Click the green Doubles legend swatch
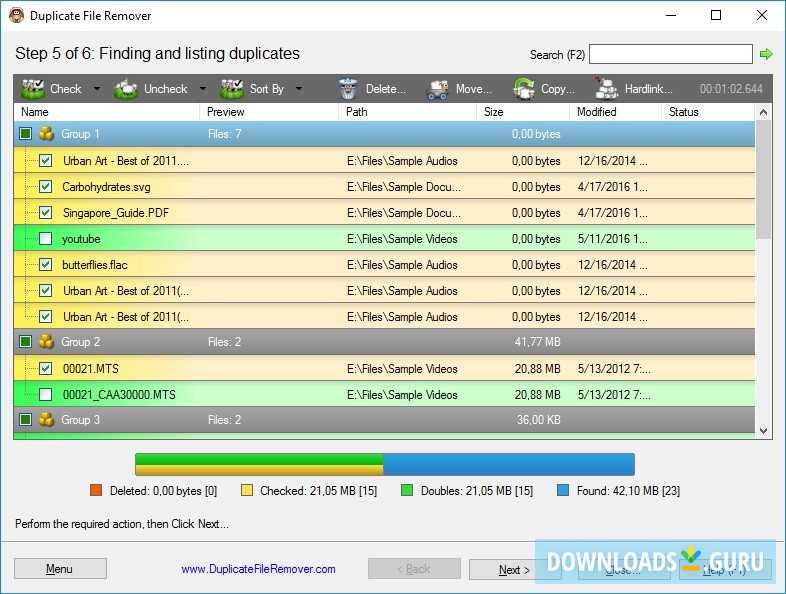This screenshot has height=594, width=786. (407, 490)
